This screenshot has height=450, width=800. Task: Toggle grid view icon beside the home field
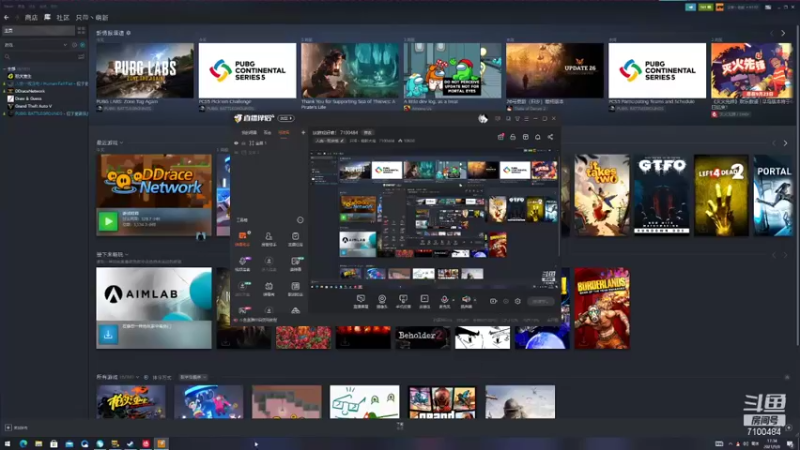point(81,31)
